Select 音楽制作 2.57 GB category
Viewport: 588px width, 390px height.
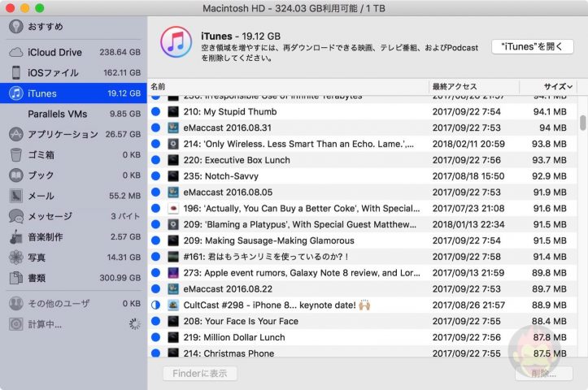[x=73, y=236]
